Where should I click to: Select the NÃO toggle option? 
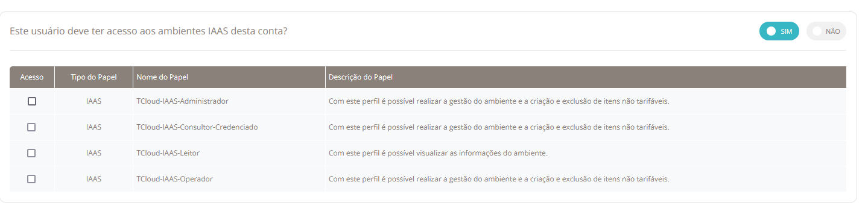pos(826,31)
